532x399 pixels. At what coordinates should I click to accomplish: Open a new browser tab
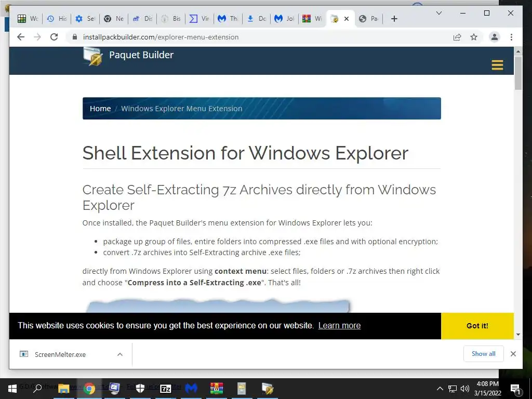[x=394, y=19]
